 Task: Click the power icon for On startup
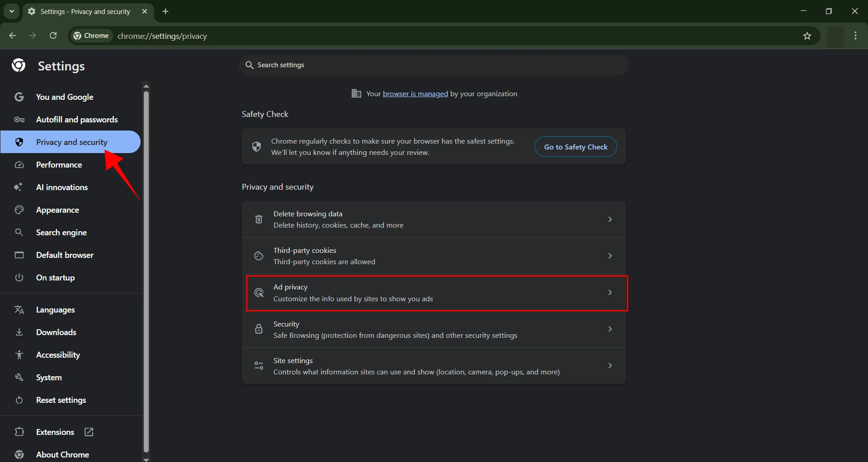[x=19, y=278]
